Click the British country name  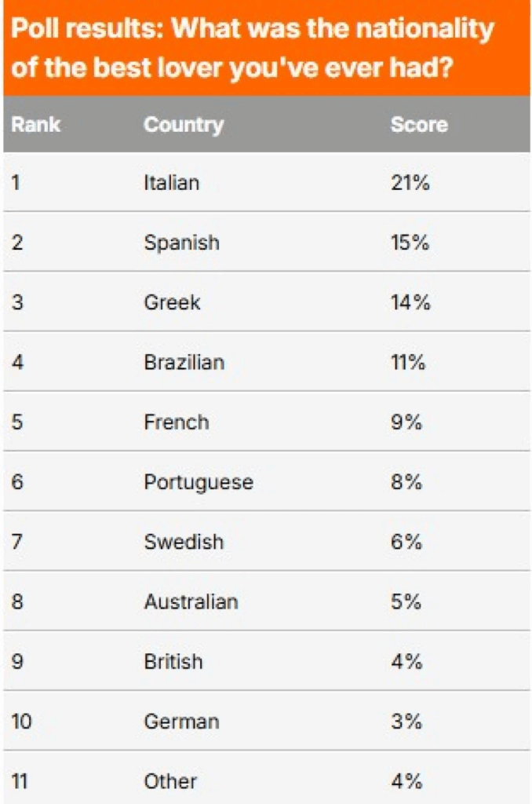click(x=173, y=661)
